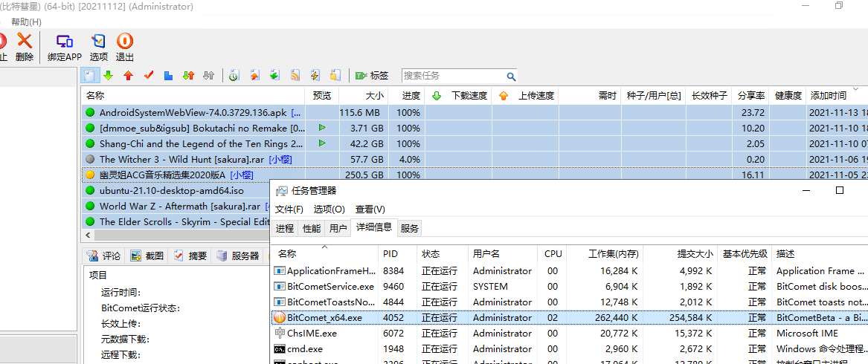Click the [小樱] tag link on The Witcher 3 row

click(x=280, y=159)
